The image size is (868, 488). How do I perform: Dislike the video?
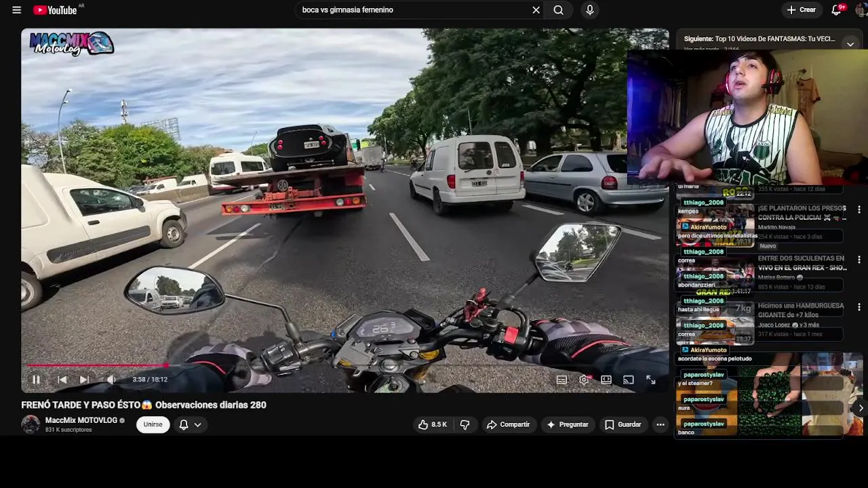coord(465,424)
